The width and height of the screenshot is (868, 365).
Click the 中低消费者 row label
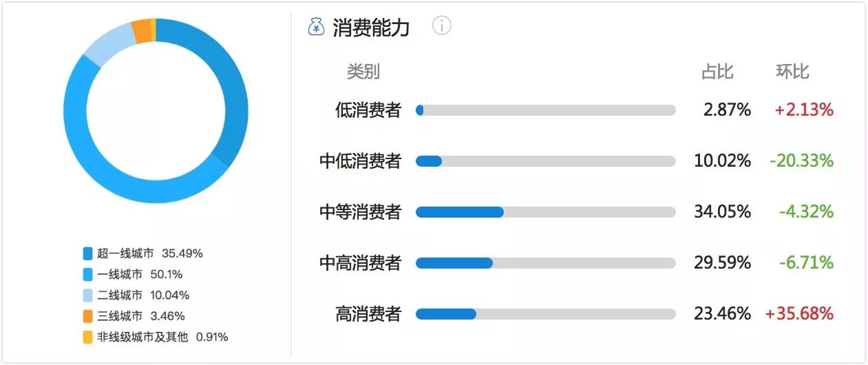360,161
